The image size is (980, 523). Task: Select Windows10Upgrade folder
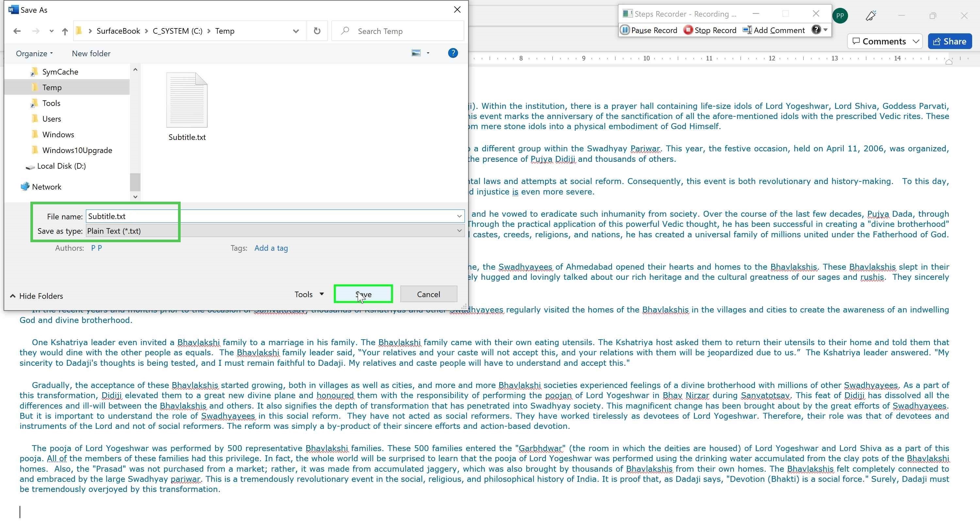[77, 150]
